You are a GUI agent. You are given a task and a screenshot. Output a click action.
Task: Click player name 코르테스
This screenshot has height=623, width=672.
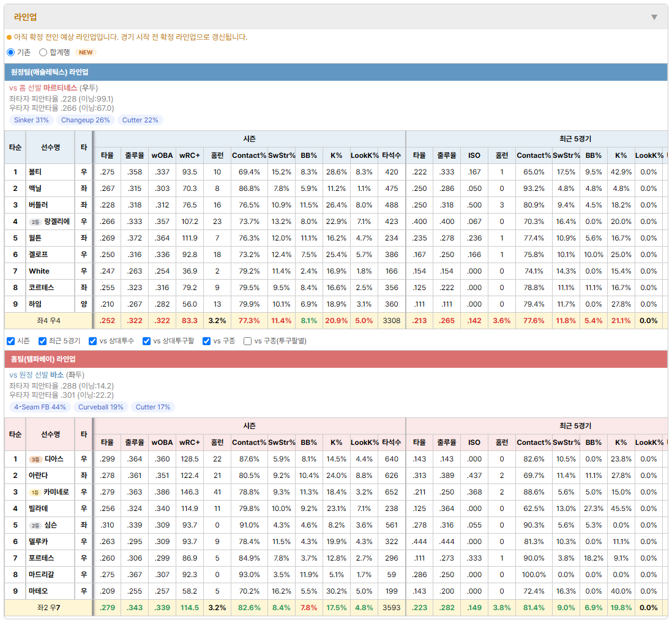41,288
